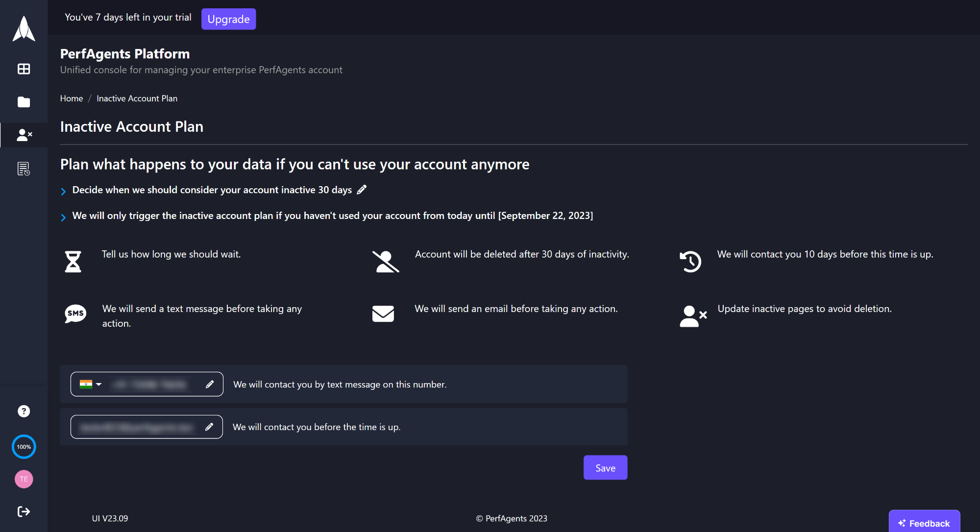This screenshot has width=980, height=532.
Task: Open the report log icon in sidebar
Action: pyautogui.click(x=24, y=169)
